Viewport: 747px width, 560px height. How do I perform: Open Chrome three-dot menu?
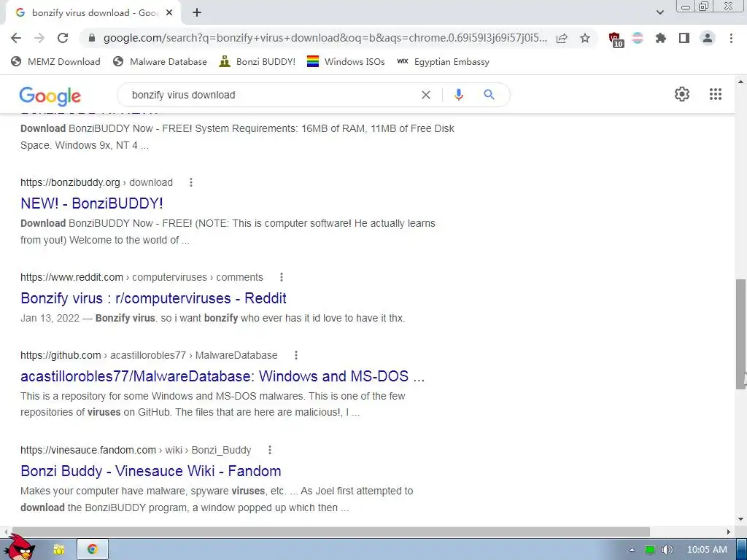[x=731, y=38]
